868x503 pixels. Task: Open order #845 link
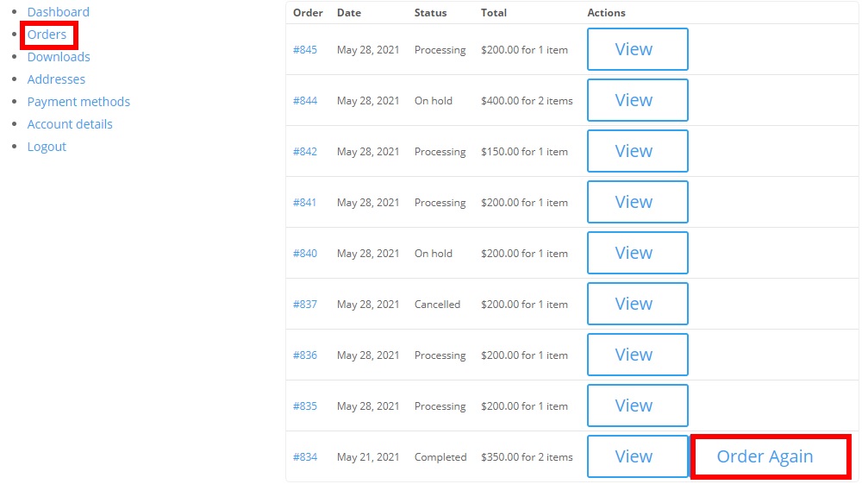[x=305, y=50]
